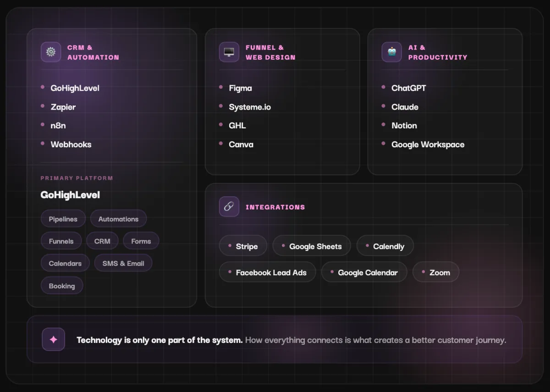
Task: Click 'Technology is only one part of the system.'
Action: (159, 340)
